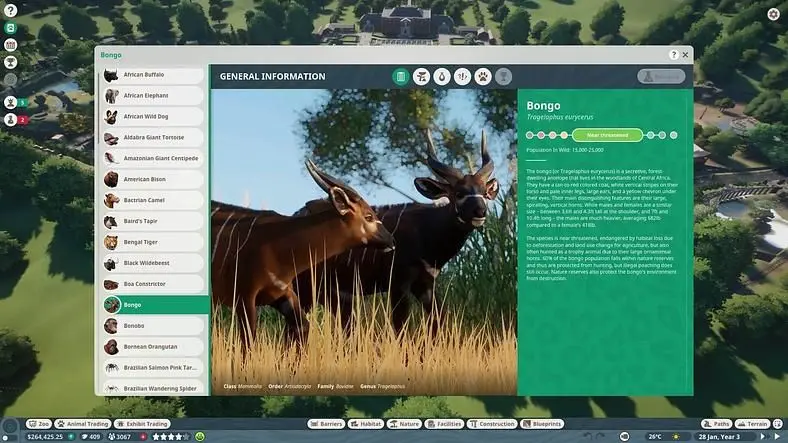Click the guest count 3067
The width and height of the screenshot is (788, 443).
tap(119, 436)
